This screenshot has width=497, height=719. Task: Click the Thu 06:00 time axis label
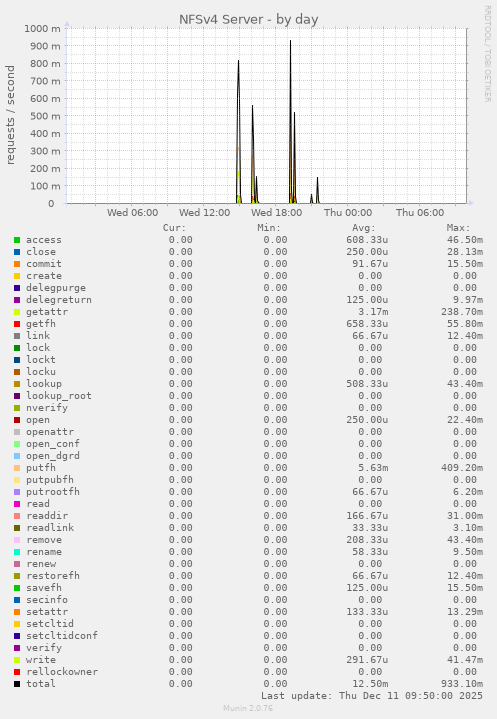coord(420,213)
